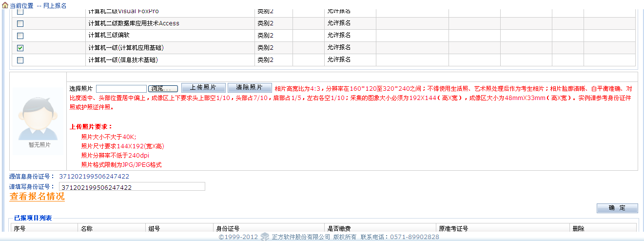Open the 网上报名 breadcrumb link
Viewport: 644px width, 241px height.
(55, 5)
